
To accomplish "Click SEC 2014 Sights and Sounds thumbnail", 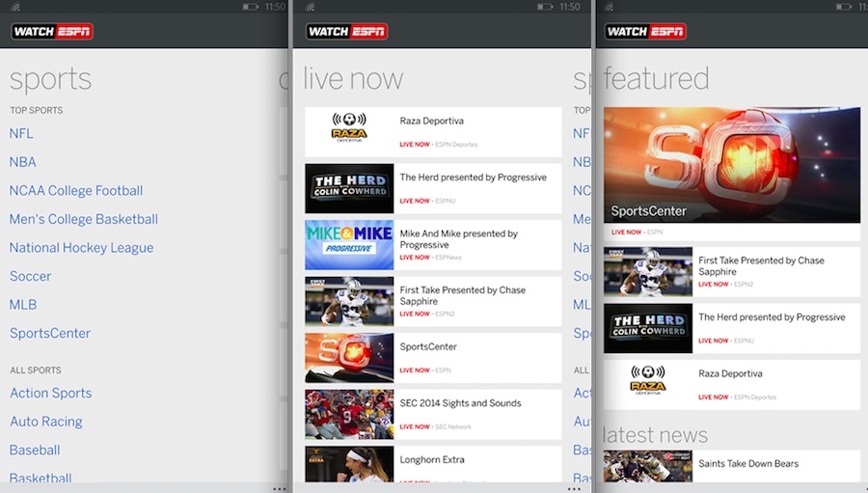I will (349, 414).
